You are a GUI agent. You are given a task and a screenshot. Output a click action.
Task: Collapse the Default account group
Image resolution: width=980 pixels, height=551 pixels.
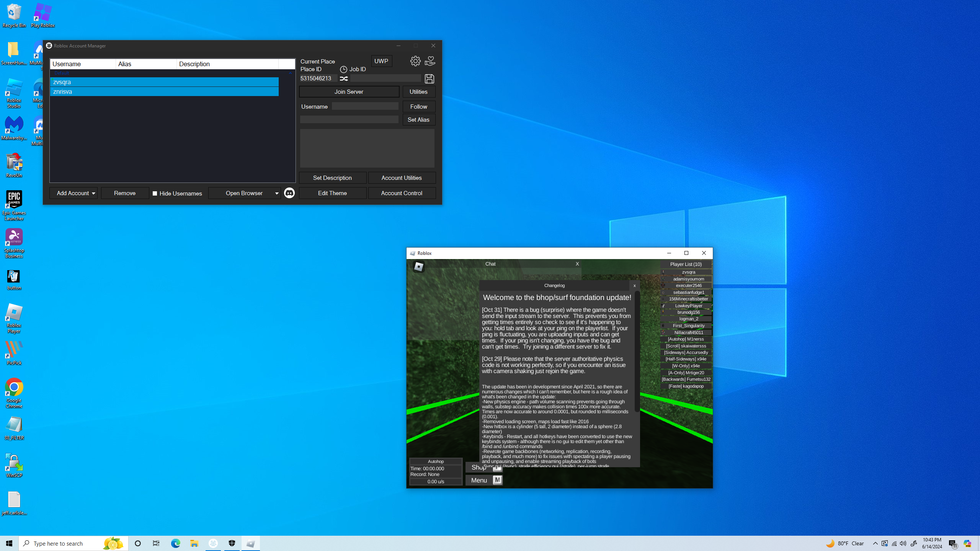(x=290, y=73)
